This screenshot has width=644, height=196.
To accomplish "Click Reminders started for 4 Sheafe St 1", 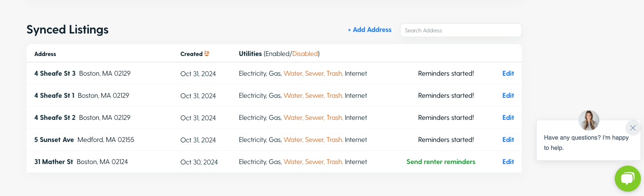I will tap(446, 95).
